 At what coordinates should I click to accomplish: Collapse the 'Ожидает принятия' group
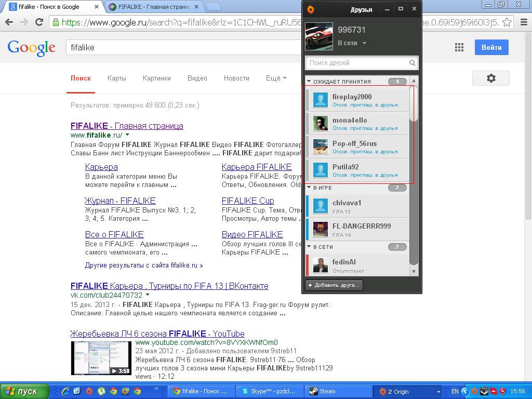point(309,82)
